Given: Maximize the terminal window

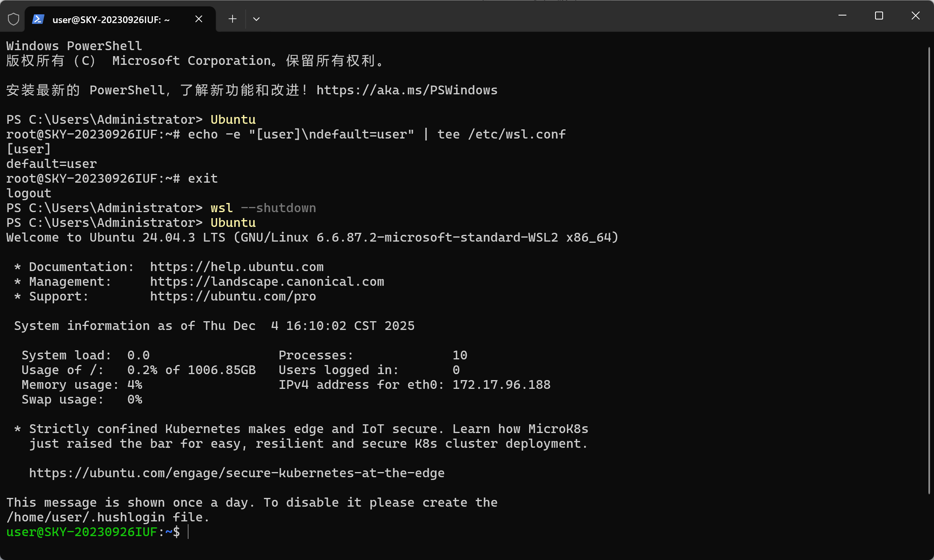Looking at the screenshot, I should tap(879, 16).
